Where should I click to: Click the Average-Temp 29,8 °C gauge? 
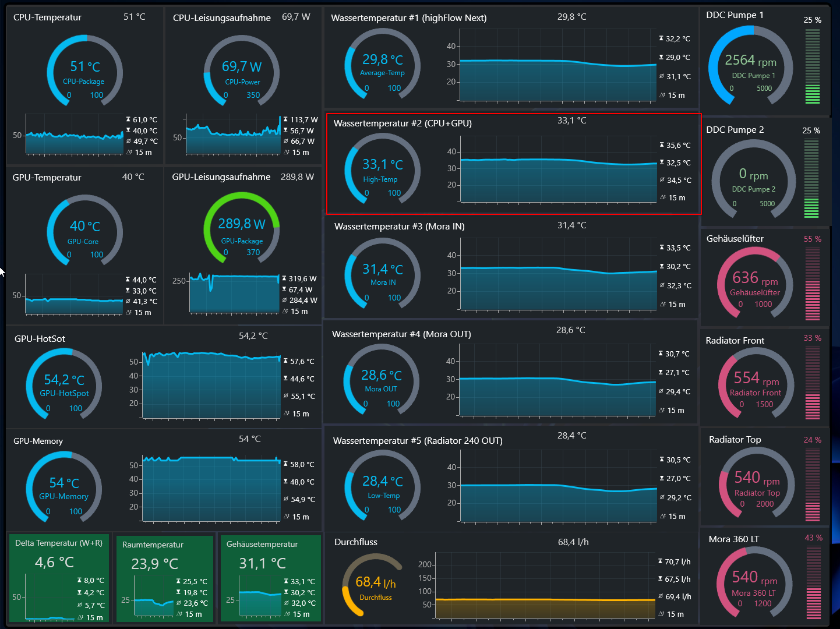383,64
